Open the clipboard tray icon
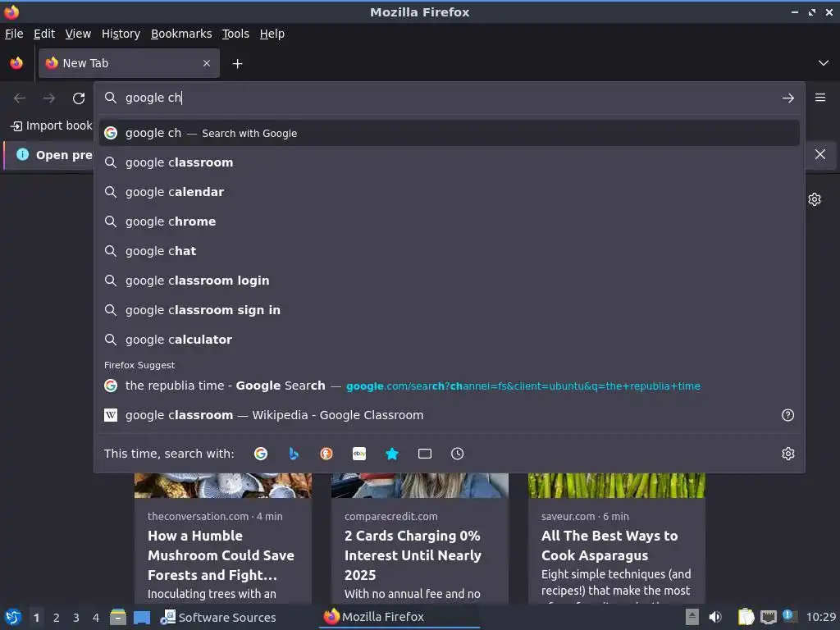 click(746, 617)
